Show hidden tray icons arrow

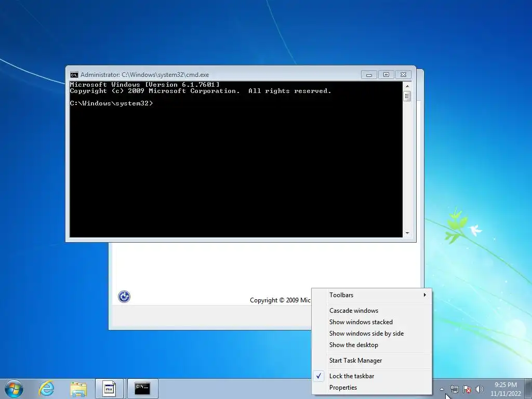click(442, 389)
